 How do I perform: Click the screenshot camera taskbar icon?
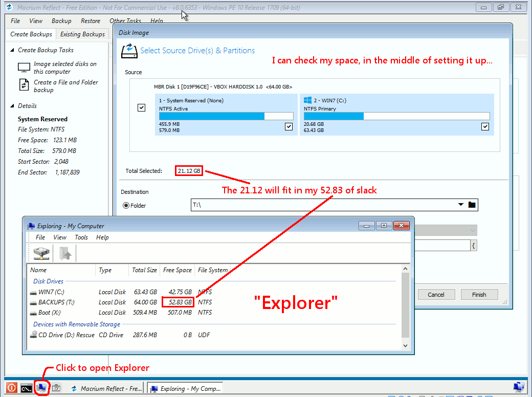56,387
